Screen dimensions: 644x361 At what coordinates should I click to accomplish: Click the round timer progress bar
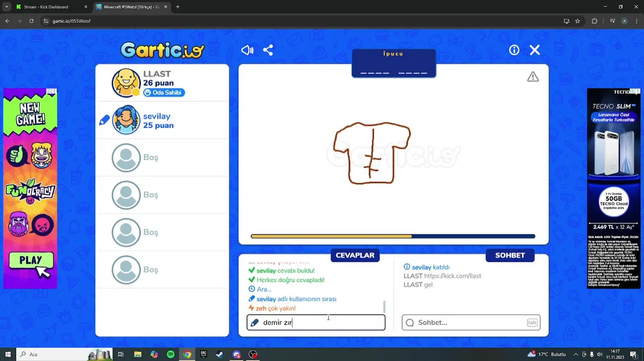pyautogui.click(x=393, y=236)
